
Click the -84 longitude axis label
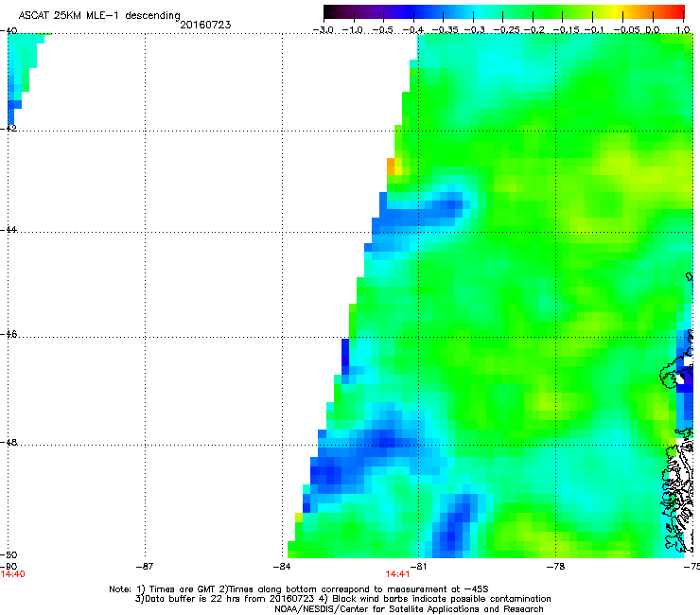tap(282, 567)
